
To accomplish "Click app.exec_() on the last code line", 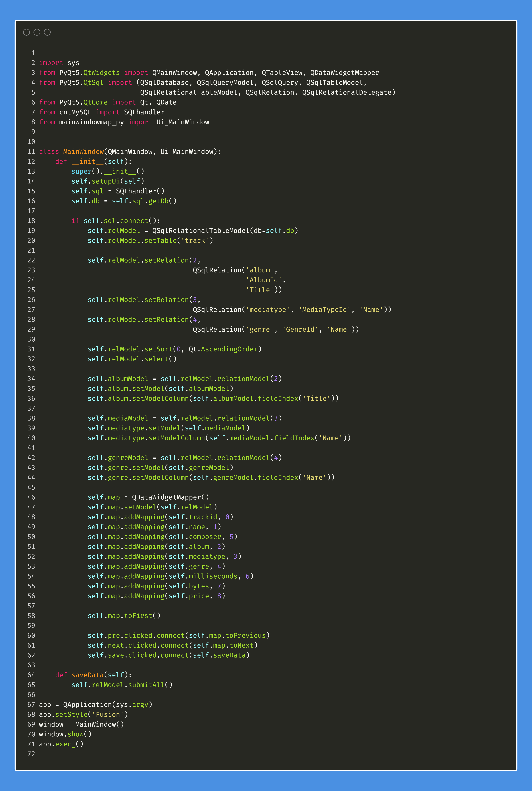I will [61, 744].
